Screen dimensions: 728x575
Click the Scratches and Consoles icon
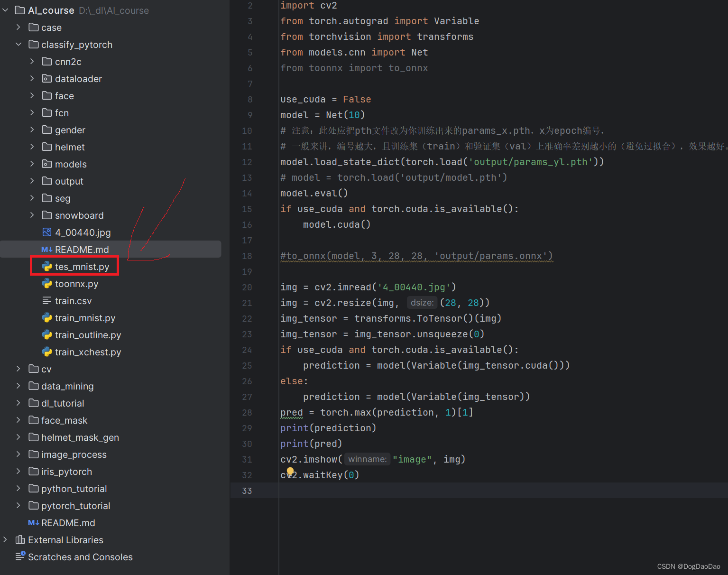point(20,556)
